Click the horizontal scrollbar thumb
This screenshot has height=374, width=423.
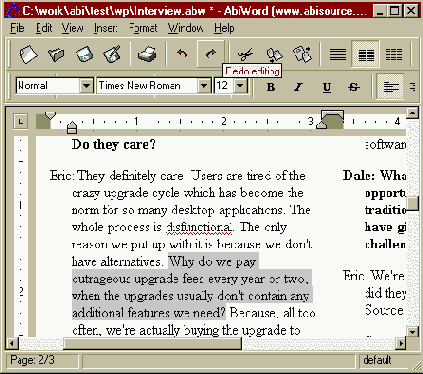152,343
